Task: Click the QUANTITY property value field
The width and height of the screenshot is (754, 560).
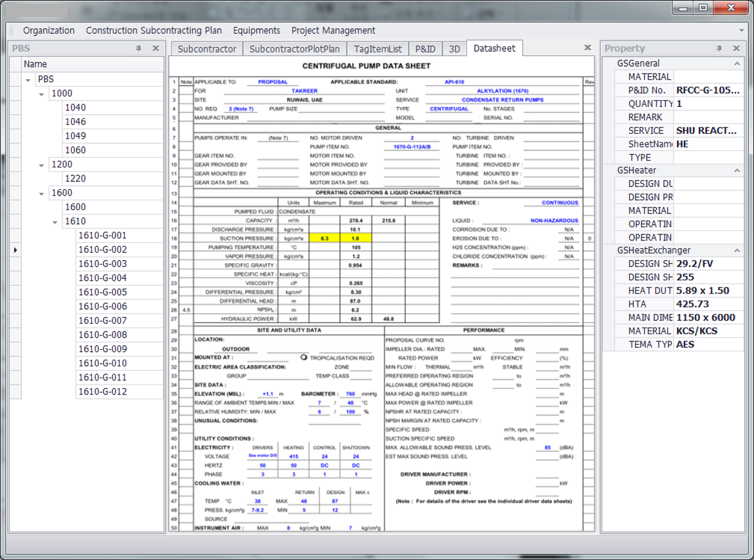Action: 708,104
